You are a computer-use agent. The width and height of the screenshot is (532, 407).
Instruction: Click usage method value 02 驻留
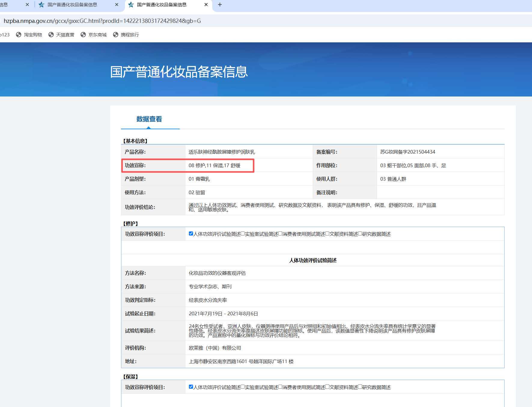197,193
